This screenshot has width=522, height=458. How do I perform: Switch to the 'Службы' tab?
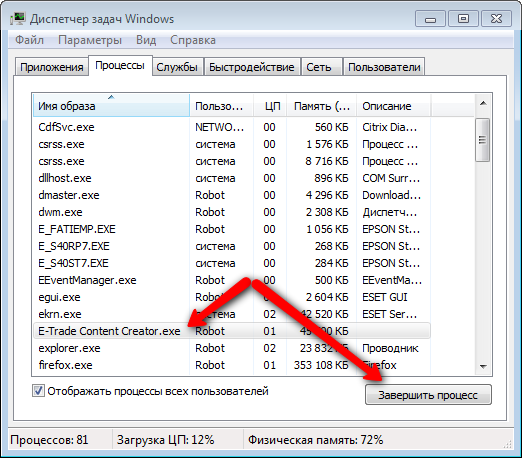[177, 67]
